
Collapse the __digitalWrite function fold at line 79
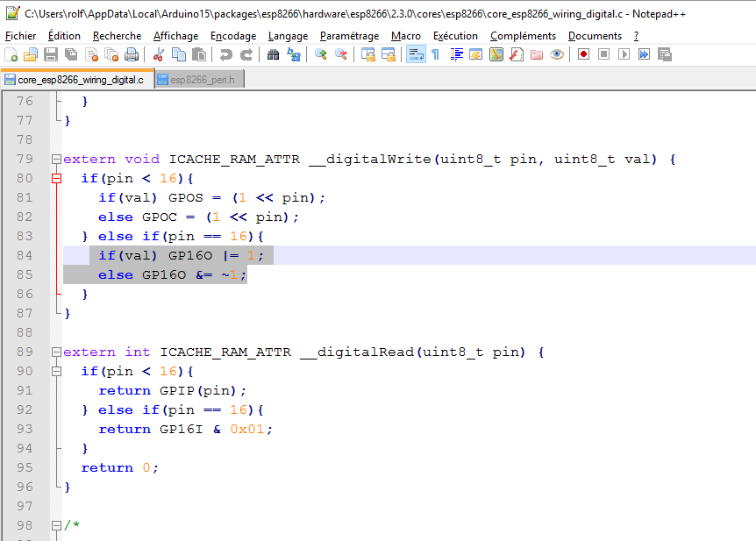coord(57,160)
